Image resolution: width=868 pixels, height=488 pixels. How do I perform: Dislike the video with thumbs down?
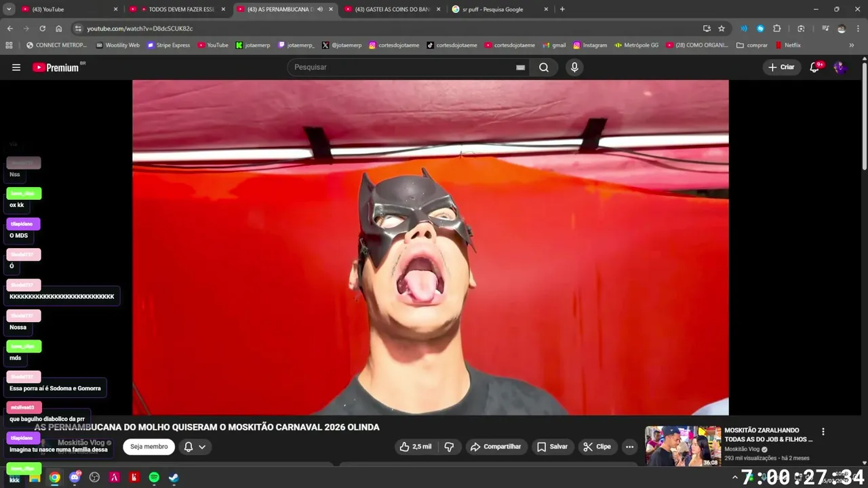(449, 447)
